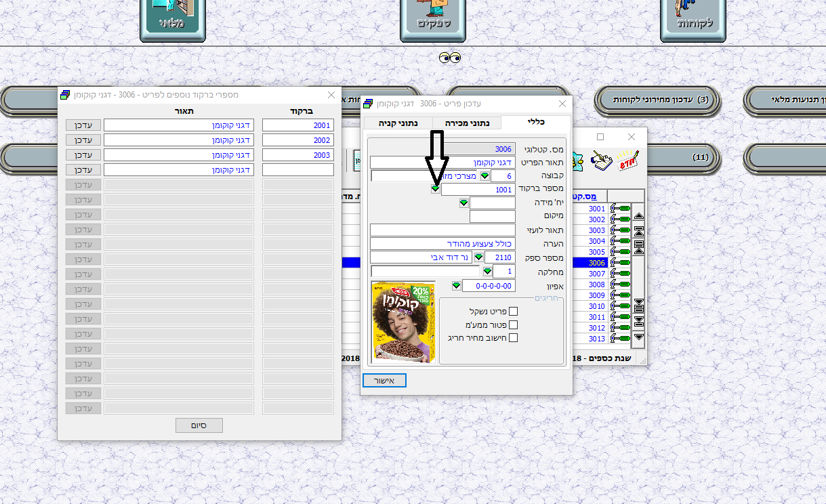Click the row icon beside item 3002
This screenshot has width=826, height=504.
(x=619, y=219)
